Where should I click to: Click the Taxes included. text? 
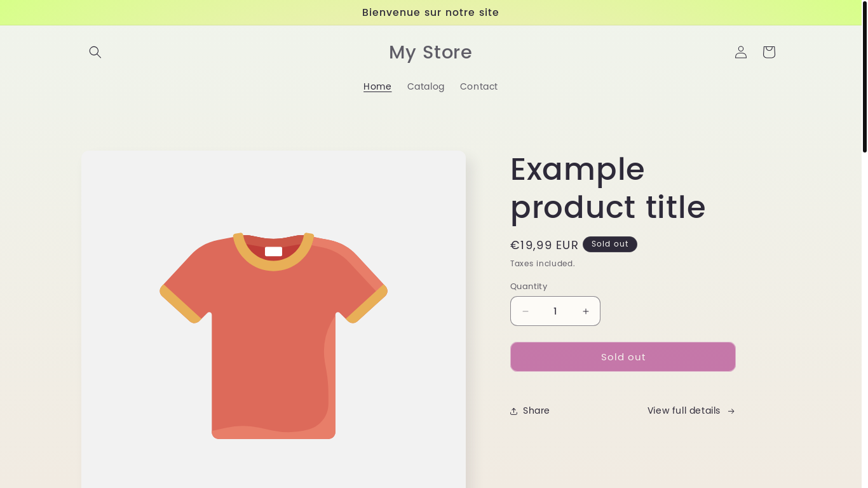[543, 264]
